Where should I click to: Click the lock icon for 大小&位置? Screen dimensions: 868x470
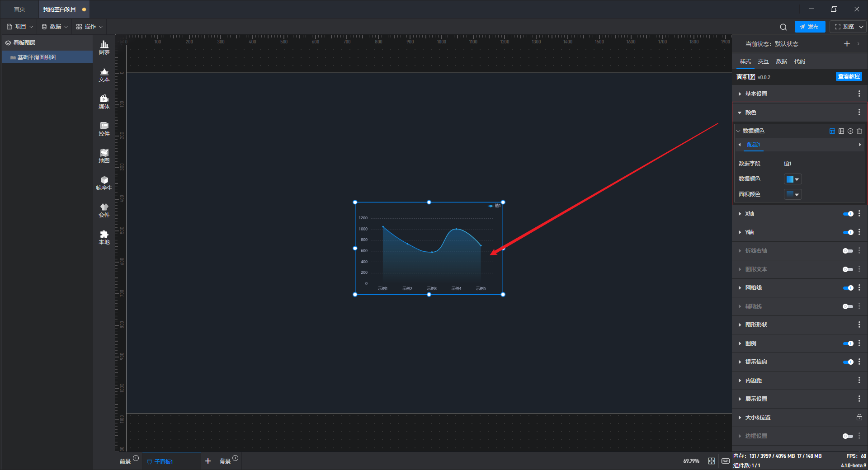[859, 417]
